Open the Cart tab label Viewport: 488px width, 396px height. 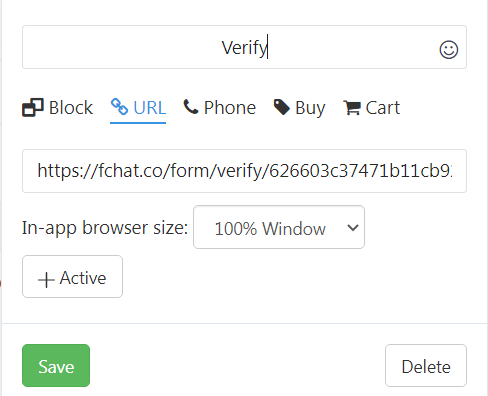click(383, 108)
